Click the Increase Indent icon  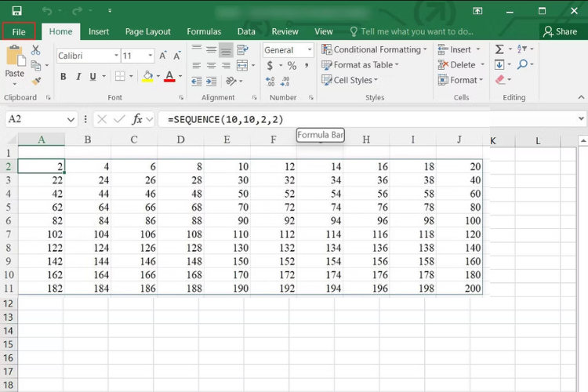click(212, 81)
